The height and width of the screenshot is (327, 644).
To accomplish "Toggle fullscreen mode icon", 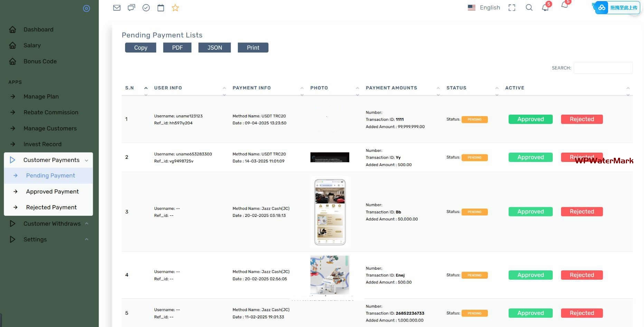I will pos(512,8).
